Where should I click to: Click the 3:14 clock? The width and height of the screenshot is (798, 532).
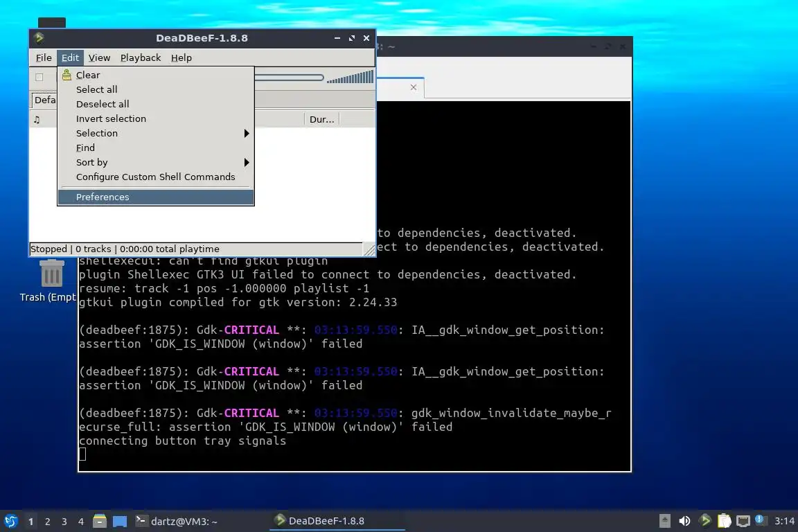pos(784,521)
